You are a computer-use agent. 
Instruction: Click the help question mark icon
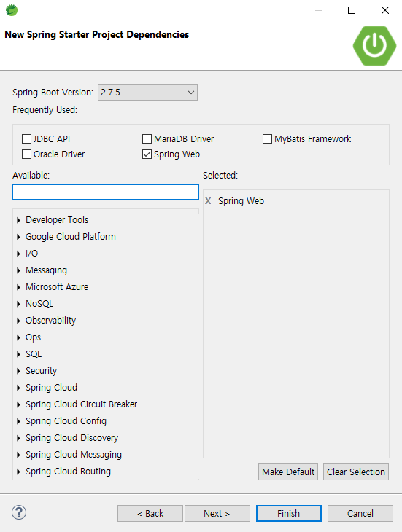pyautogui.click(x=19, y=512)
